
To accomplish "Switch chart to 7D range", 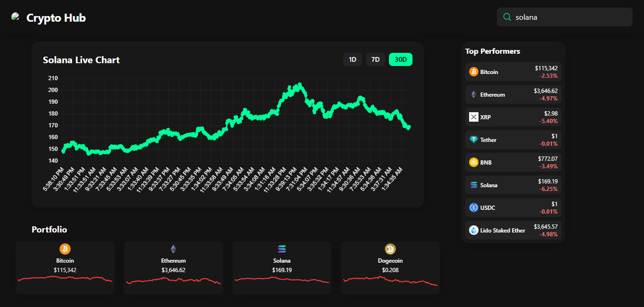I will (375, 59).
